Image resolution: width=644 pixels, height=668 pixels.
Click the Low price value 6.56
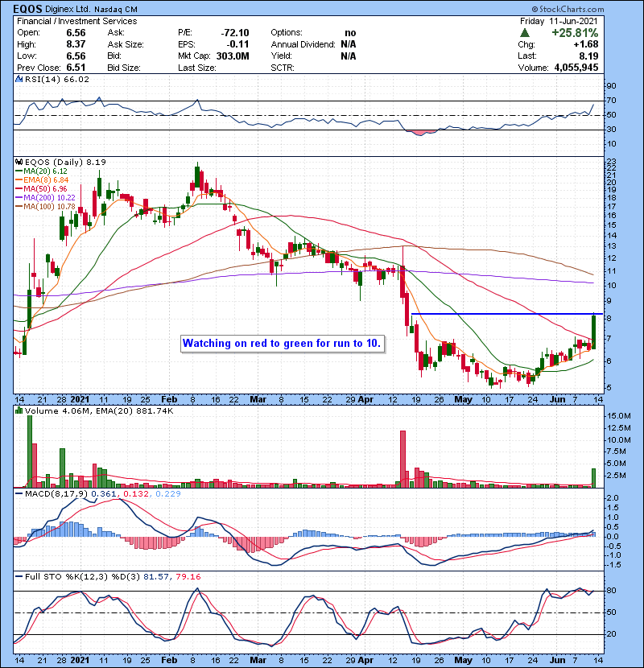pyautogui.click(x=76, y=56)
